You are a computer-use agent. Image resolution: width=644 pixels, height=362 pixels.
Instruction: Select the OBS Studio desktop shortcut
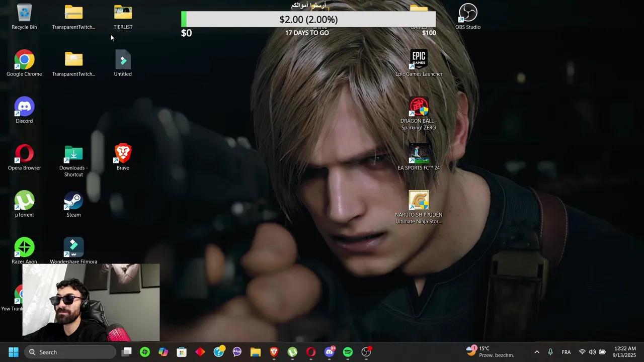coord(468,17)
